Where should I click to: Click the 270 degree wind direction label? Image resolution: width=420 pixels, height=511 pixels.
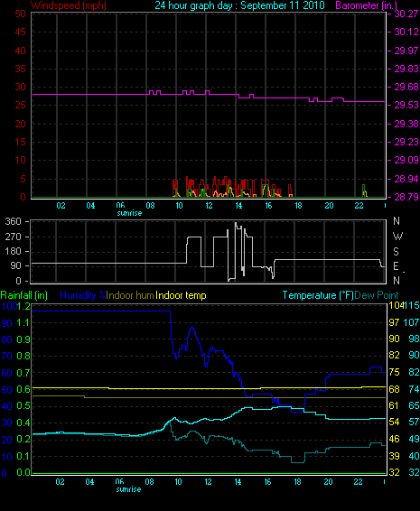(13, 237)
